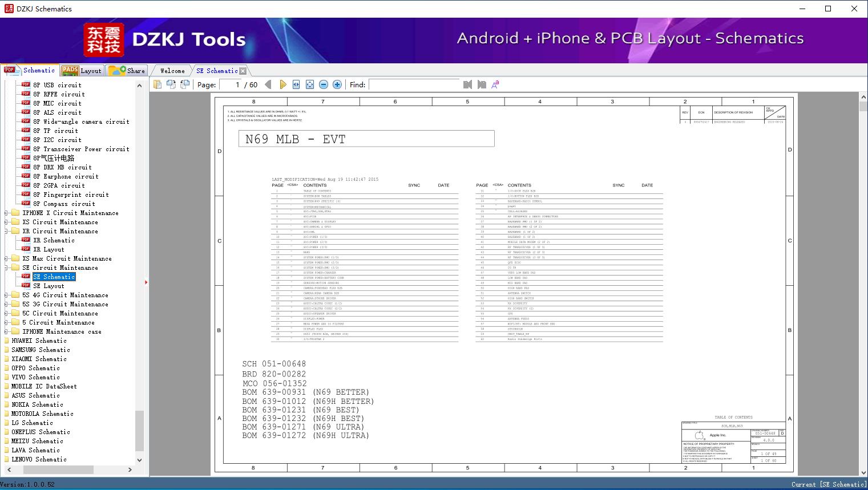
Task: Click the DZKJ red logo in banner
Action: [104, 39]
